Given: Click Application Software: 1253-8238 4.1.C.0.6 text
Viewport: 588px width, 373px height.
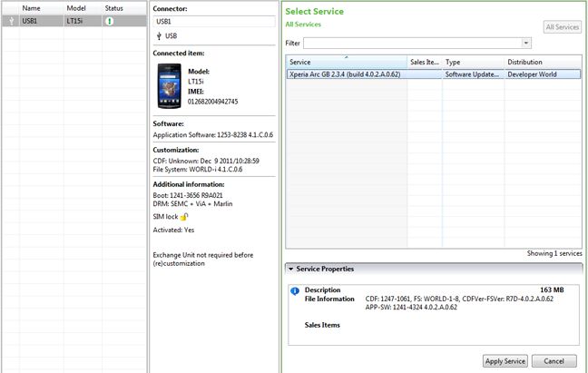Looking at the screenshot, I should pyautogui.click(x=213, y=135).
